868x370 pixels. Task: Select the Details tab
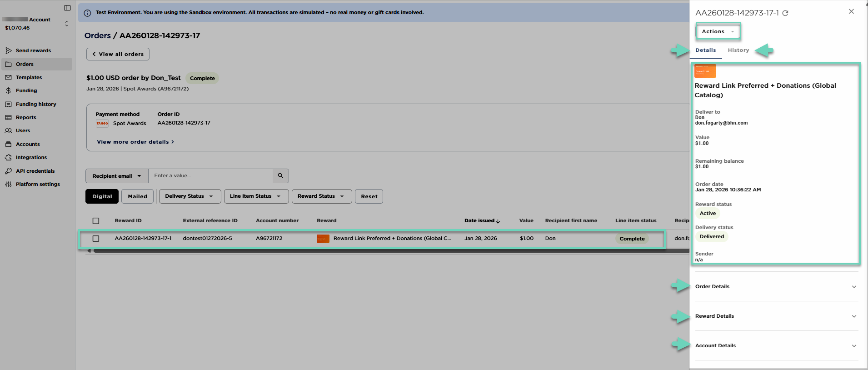(705, 50)
